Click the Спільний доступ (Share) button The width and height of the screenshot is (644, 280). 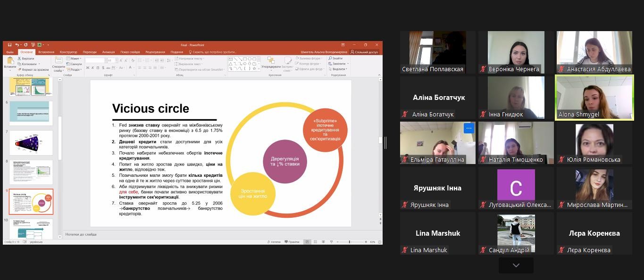point(364,52)
